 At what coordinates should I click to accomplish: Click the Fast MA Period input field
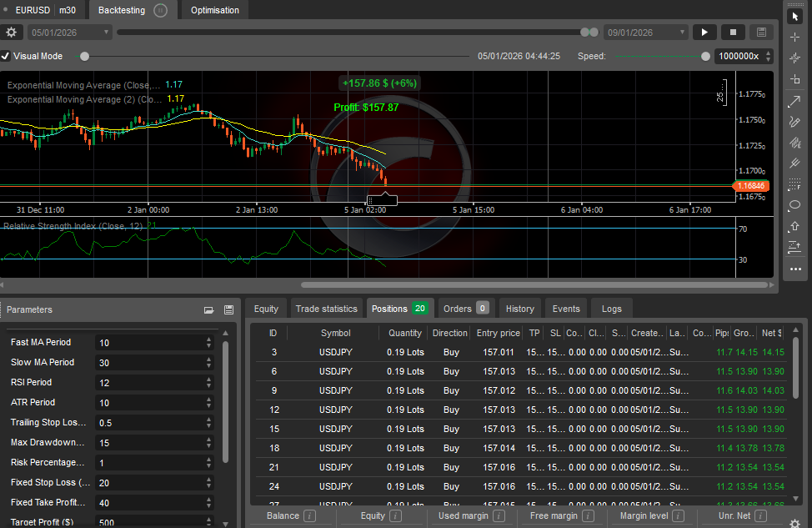(149, 342)
